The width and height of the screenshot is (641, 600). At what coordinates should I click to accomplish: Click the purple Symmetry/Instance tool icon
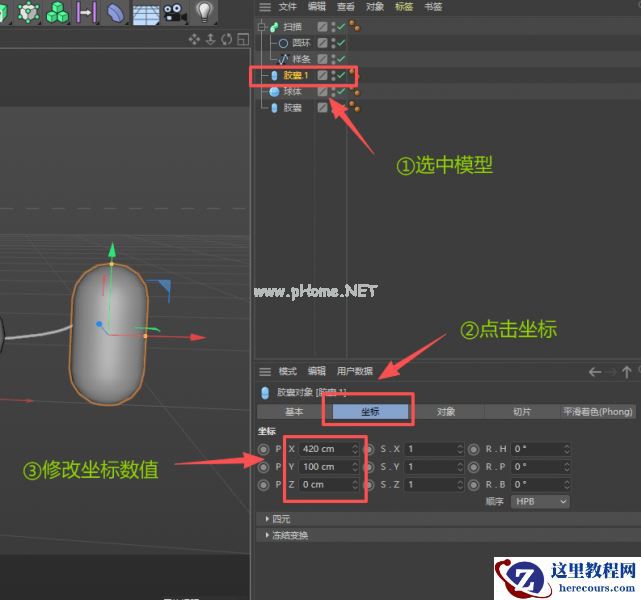(x=87, y=12)
